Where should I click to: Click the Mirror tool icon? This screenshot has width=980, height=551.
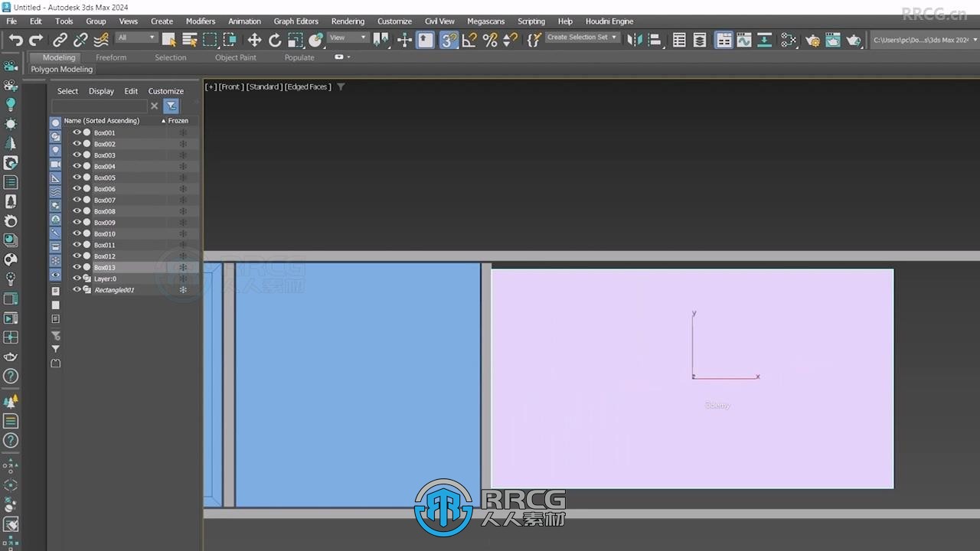click(x=634, y=40)
